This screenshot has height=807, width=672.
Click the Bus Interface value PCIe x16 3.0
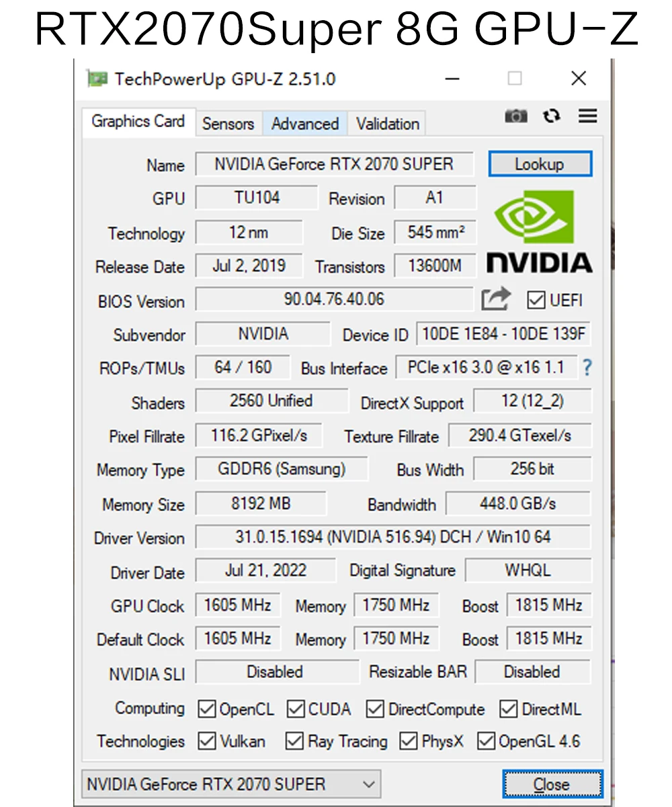[486, 367]
